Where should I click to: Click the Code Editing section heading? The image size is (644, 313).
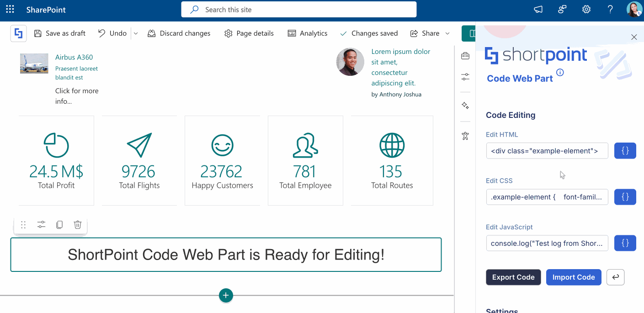click(x=511, y=115)
